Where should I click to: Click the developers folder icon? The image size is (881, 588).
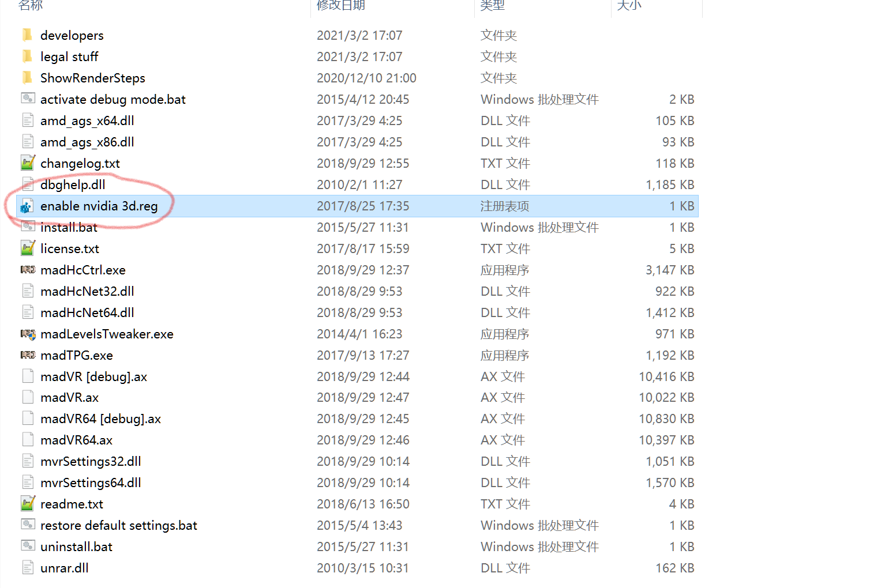(x=27, y=35)
